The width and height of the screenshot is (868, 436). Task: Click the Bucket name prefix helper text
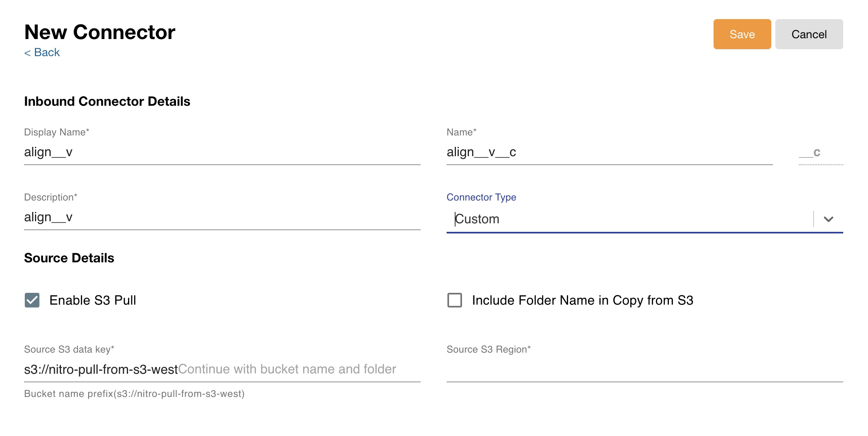point(134,394)
